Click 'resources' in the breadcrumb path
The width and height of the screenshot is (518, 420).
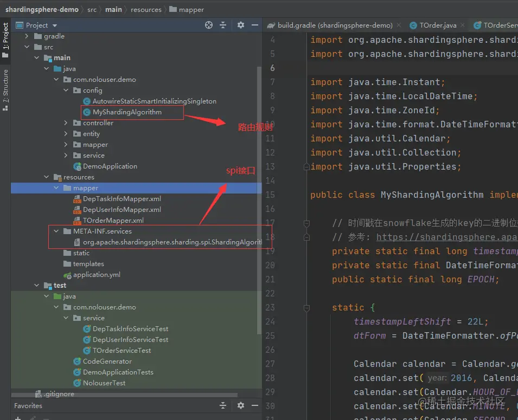[x=146, y=9]
